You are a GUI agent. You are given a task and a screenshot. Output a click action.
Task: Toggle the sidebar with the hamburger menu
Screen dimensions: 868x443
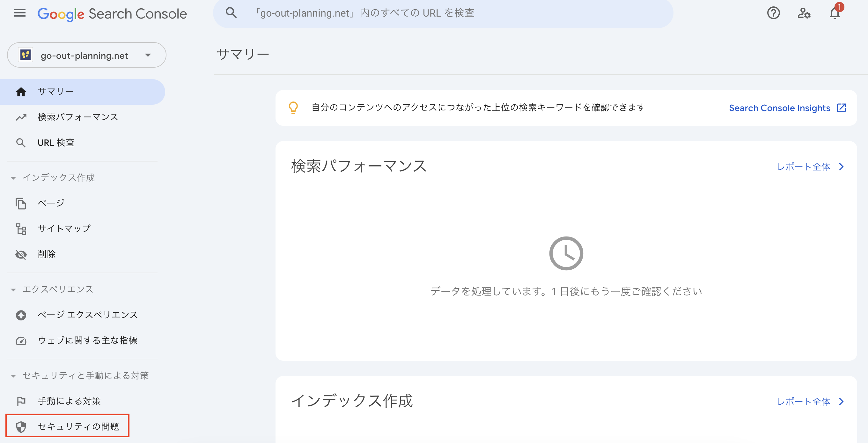click(x=19, y=13)
